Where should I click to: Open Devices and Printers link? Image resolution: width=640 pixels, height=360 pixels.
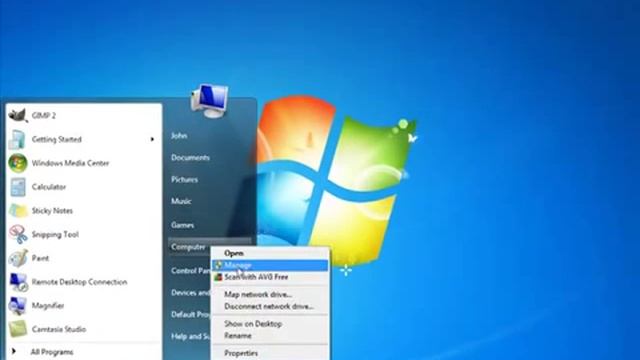190,293
